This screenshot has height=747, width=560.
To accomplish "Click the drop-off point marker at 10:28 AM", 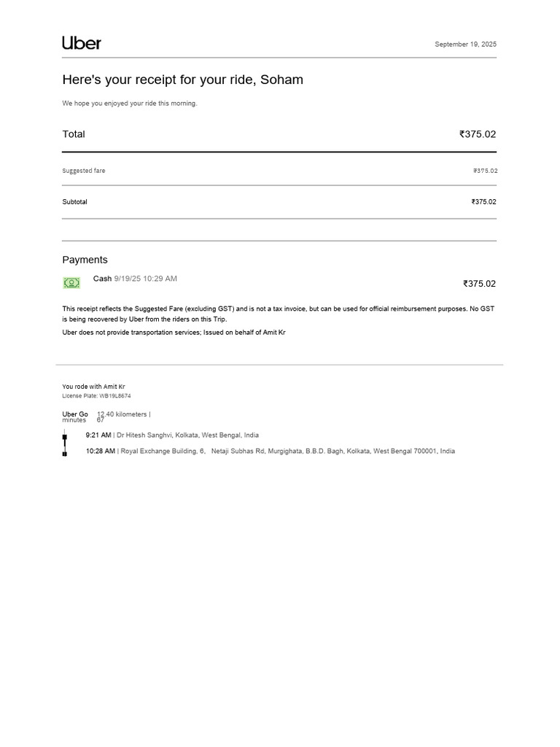I will [x=65, y=454].
